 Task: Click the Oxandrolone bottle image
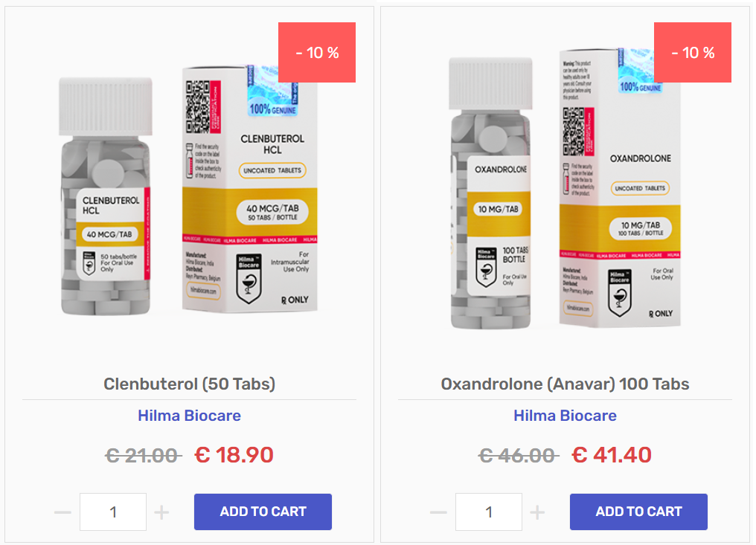[x=490, y=193]
